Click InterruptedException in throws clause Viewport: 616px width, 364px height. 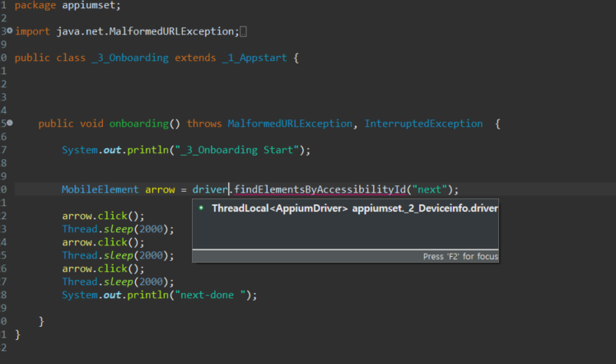point(423,124)
